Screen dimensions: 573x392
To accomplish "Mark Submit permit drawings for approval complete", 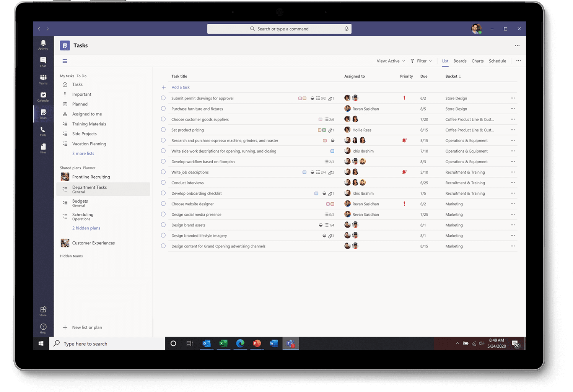I will [x=163, y=98].
